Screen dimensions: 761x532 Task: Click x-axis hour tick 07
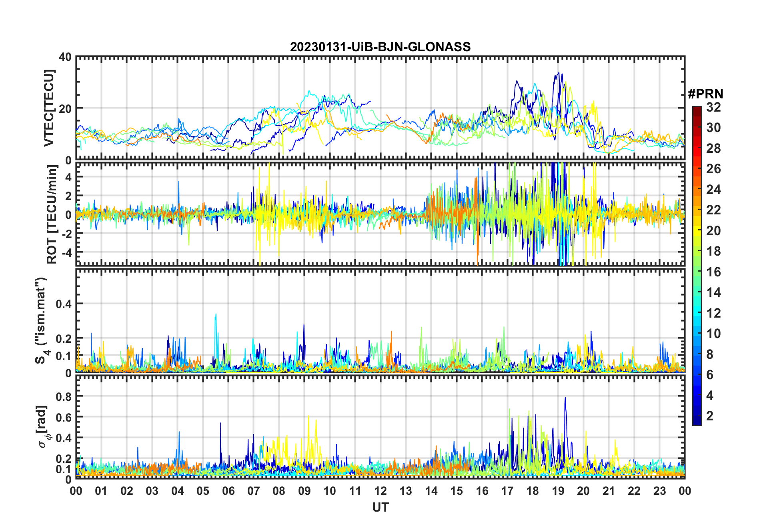(x=254, y=491)
